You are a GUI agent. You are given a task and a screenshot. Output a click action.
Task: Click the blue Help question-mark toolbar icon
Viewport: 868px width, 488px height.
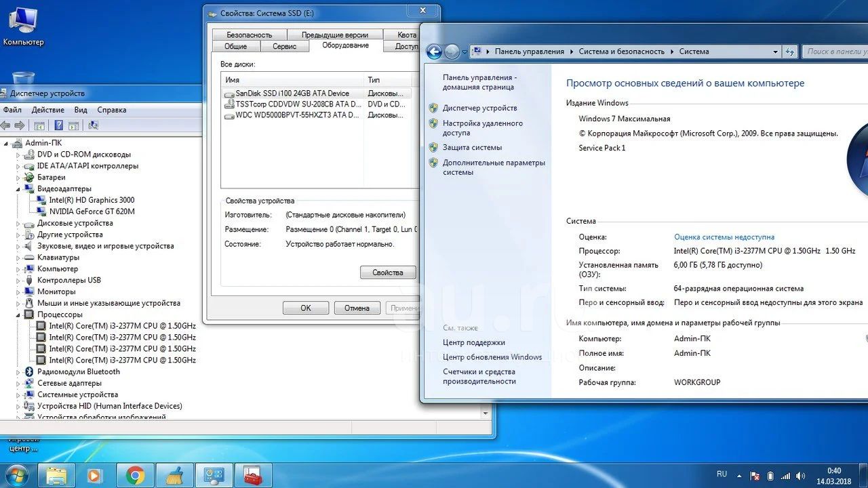59,125
